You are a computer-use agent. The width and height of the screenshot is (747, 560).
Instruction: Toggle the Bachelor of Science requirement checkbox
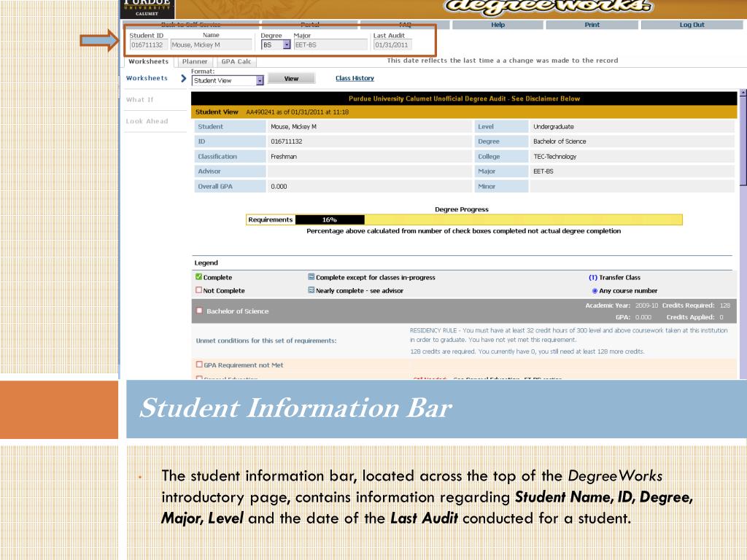pyautogui.click(x=200, y=311)
